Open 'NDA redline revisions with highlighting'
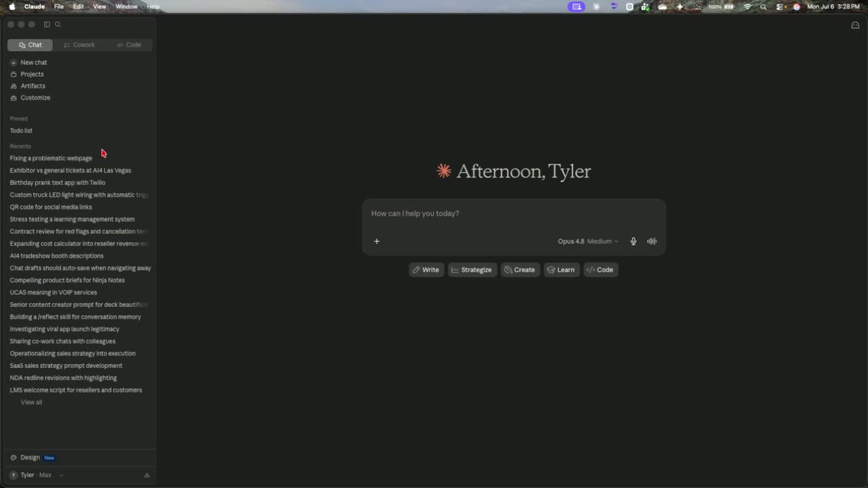Viewport: 868px width, 488px height. 63,378
